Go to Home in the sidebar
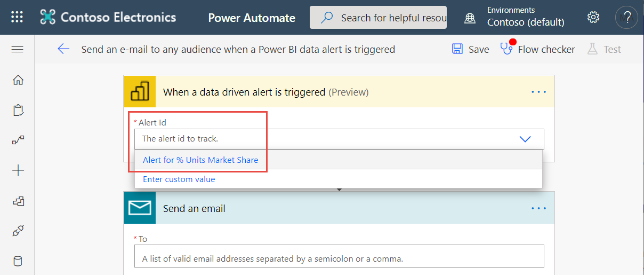 [18, 80]
